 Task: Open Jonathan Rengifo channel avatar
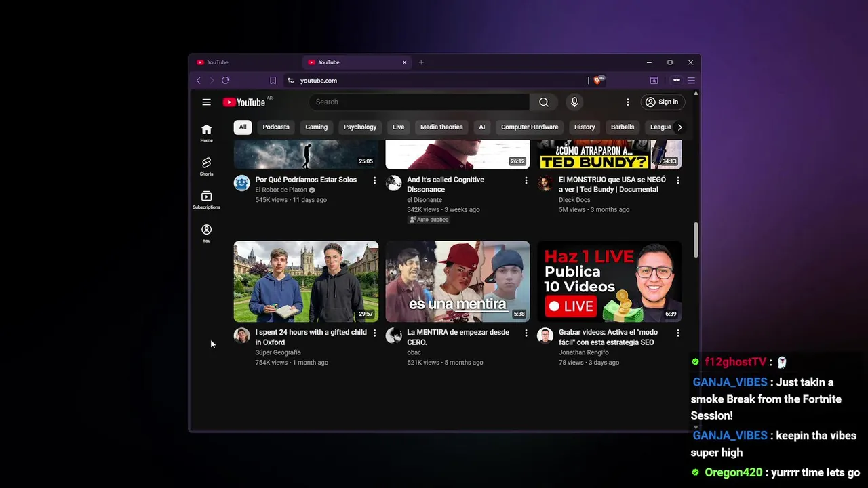[x=545, y=335]
